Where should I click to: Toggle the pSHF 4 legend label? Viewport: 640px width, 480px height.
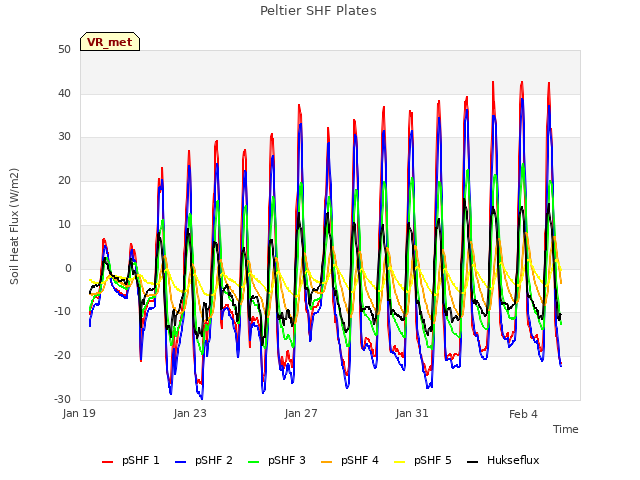(360, 460)
